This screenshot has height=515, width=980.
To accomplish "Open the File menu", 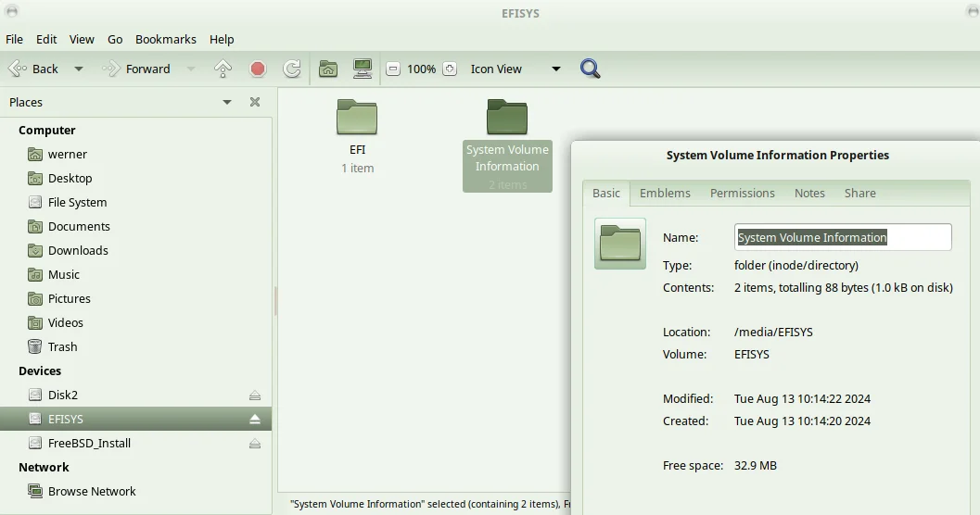I will coord(15,39).
